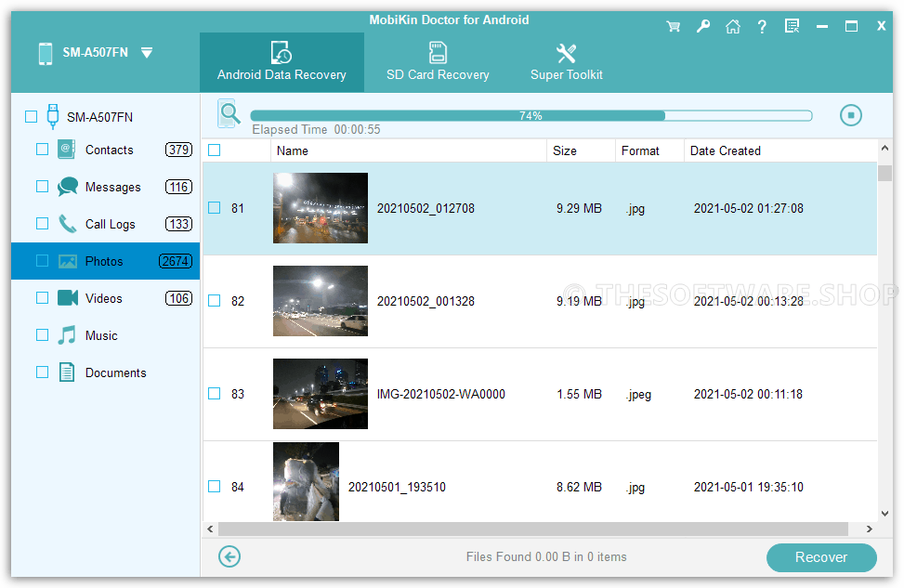904x588 pixels.
Task: Check the checkbox for row 84
Action: click(215, 487)
